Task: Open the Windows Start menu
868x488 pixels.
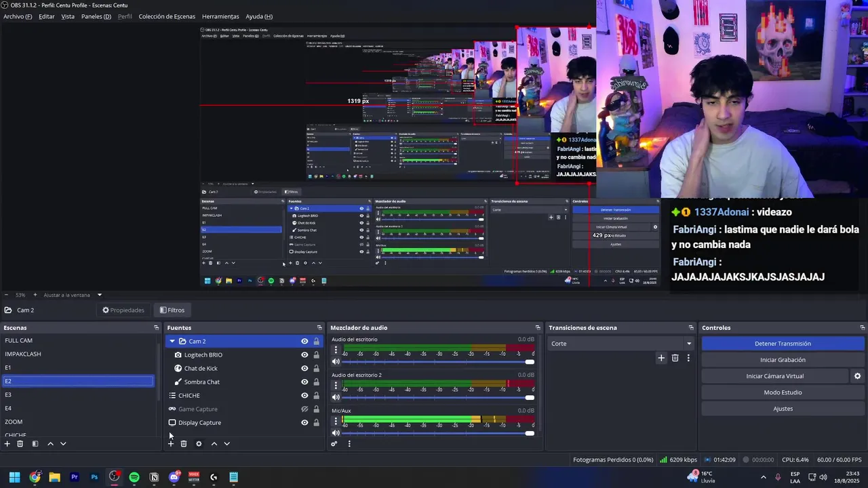Action: click(x=14, y=477)
